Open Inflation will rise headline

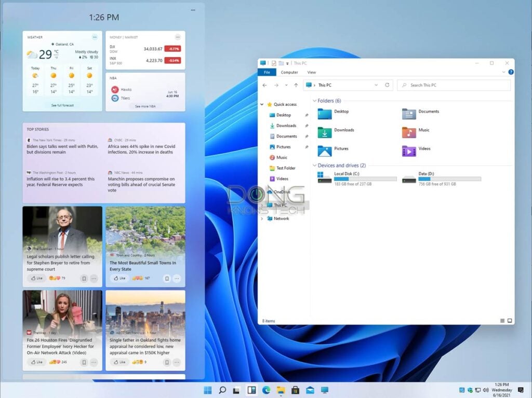click(x=61, y=182)
